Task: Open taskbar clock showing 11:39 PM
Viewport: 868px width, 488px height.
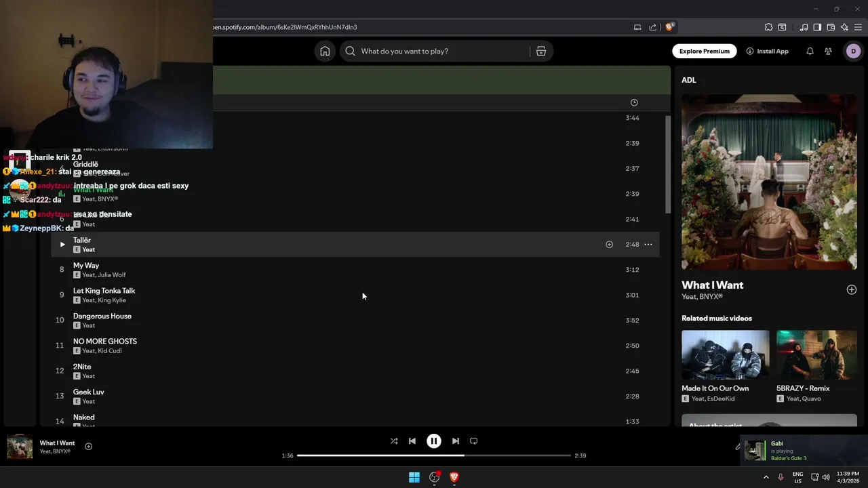Action: 848,477
